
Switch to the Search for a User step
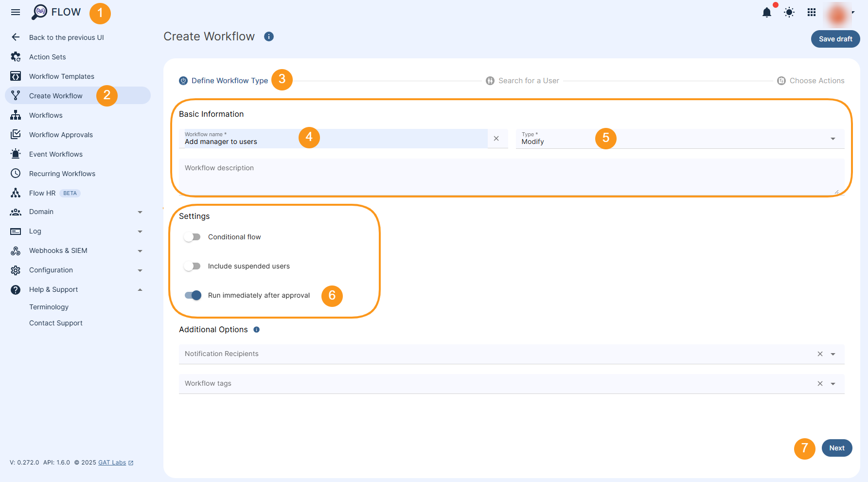tap(529, 80)
